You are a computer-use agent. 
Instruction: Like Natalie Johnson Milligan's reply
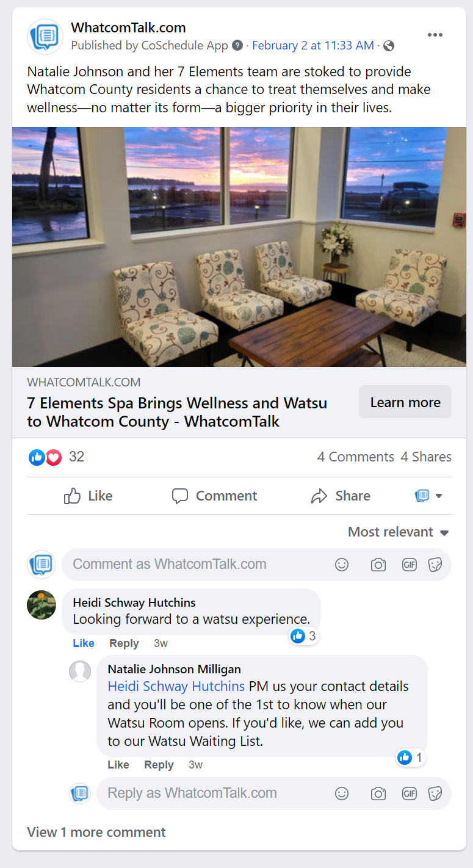coord(118,765)
